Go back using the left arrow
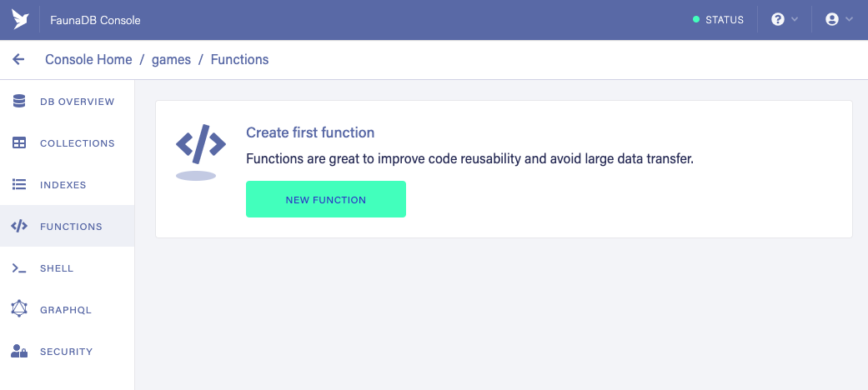 click(18, 59)
